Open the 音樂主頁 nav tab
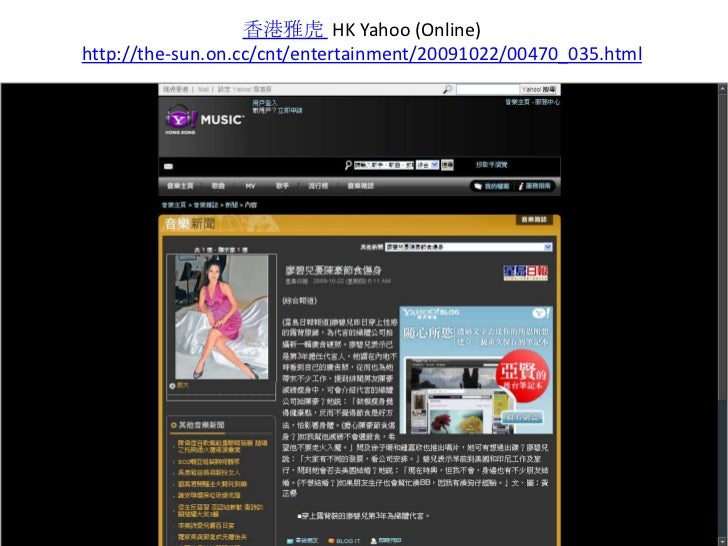This screenshot has width=728, height=546. tap(180, 186)
